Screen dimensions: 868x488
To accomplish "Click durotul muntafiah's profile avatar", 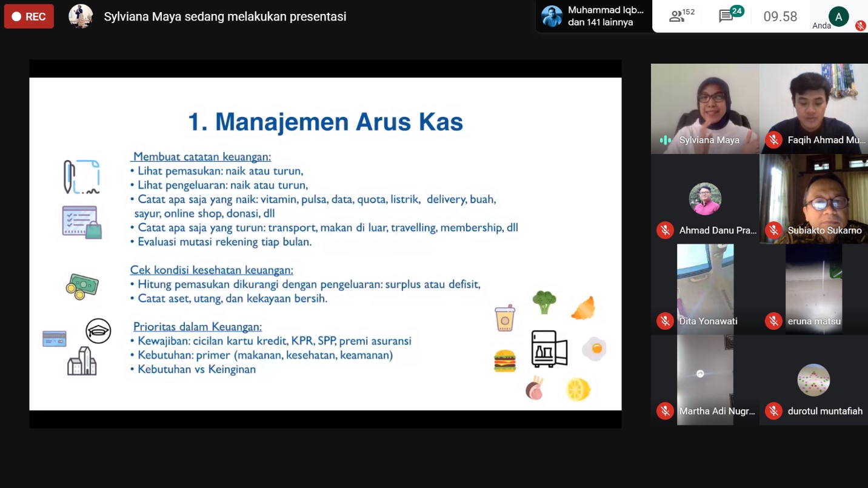I will 813,380.
